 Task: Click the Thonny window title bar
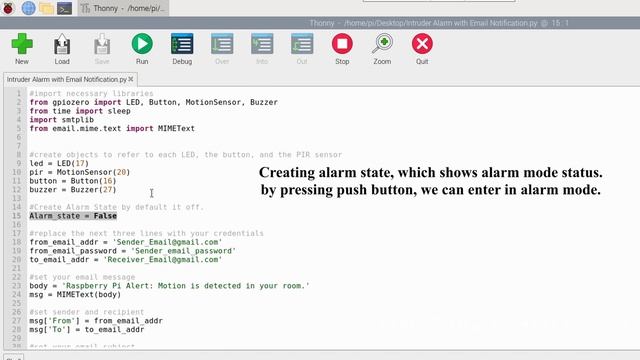320,23
